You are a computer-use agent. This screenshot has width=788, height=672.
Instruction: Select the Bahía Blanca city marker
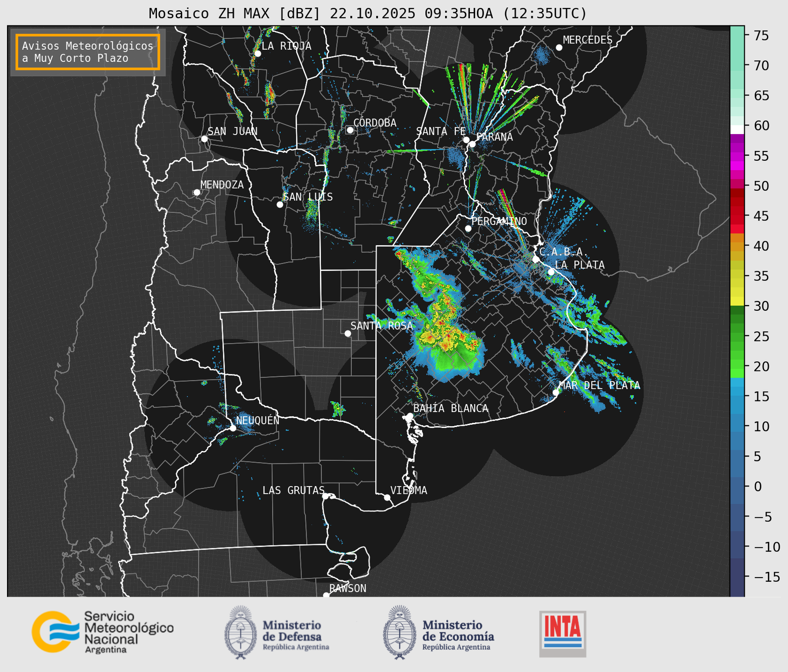(x=410, y=416)
